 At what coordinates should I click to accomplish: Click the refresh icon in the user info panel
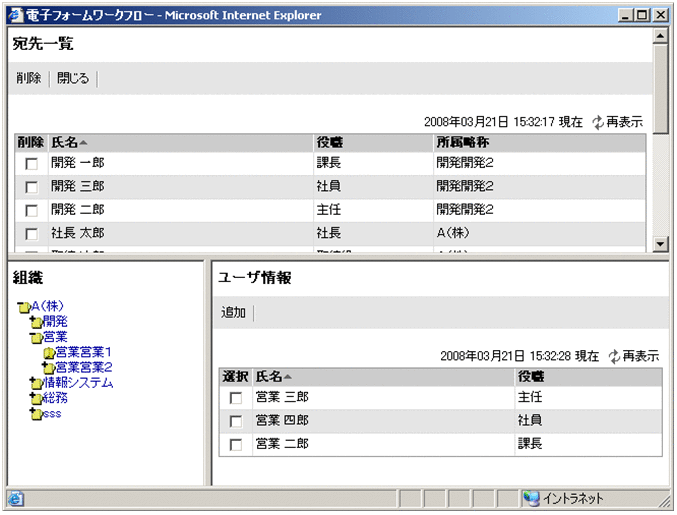click(614, 356)
